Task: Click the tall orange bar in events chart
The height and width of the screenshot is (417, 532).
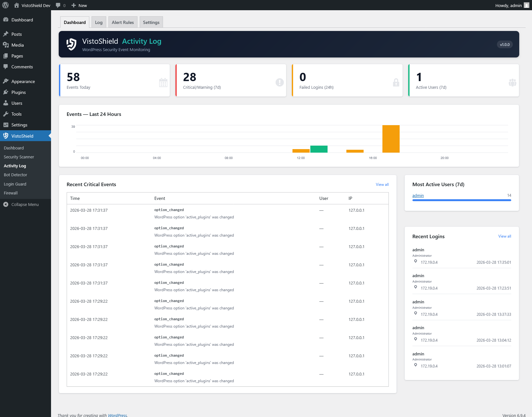Action: (x=391, y=139)
